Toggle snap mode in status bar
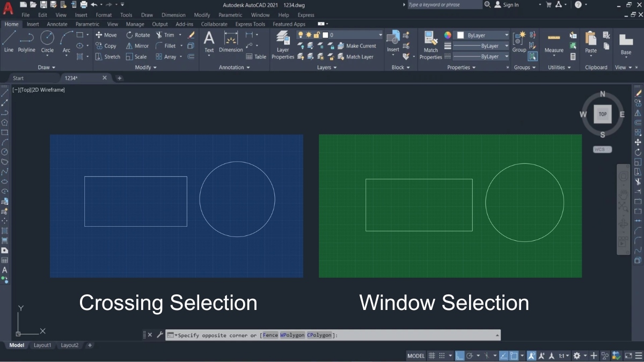The image size is (644, 362). (442, 356)
